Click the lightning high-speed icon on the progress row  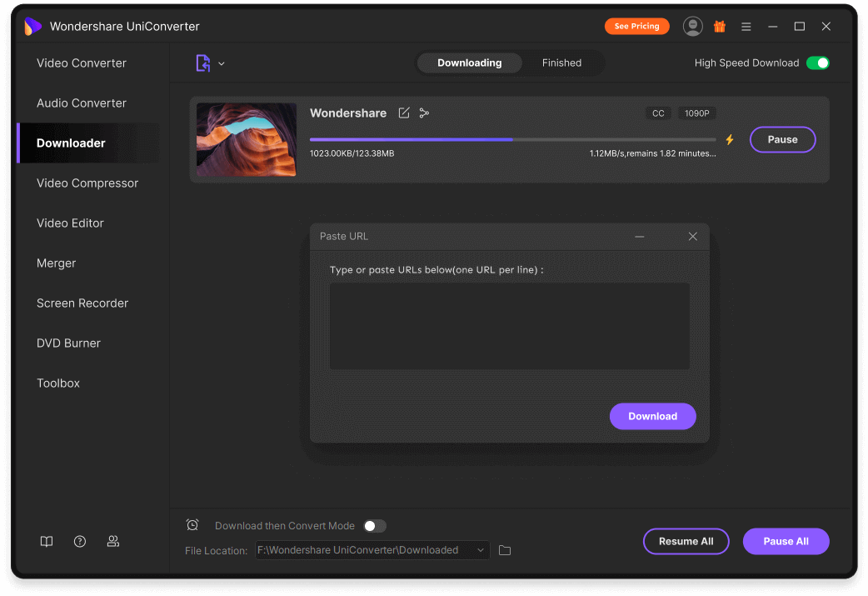730,139
